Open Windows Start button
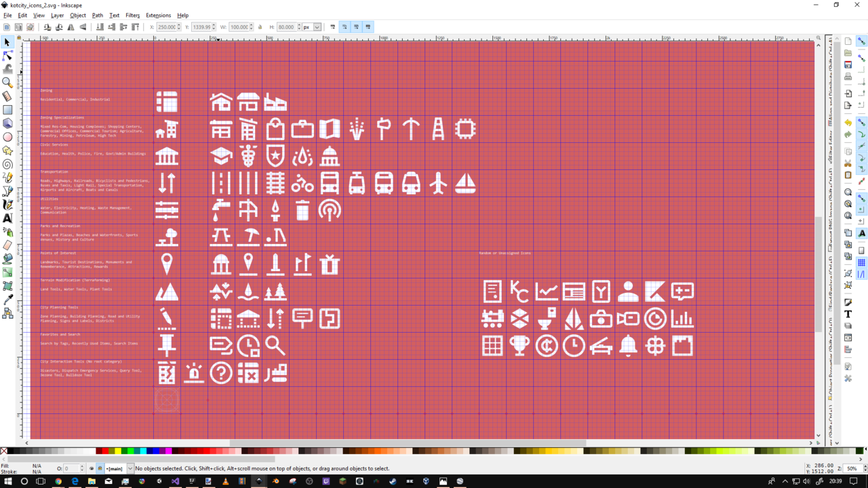Image resolution: width=868 pixels, height=488 pixels. click(x=7, y=481)
